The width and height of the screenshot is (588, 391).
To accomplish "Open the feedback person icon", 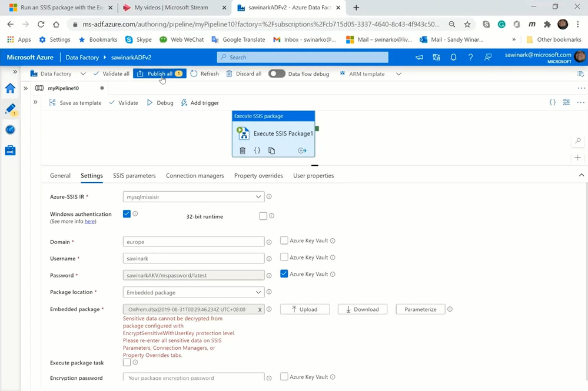I will (487, 57).
